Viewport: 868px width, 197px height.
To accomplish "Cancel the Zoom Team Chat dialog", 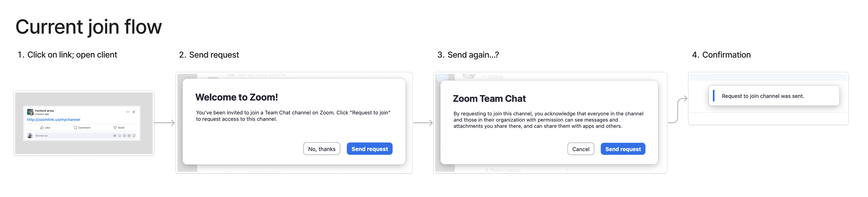I will [x=580, y=149].
